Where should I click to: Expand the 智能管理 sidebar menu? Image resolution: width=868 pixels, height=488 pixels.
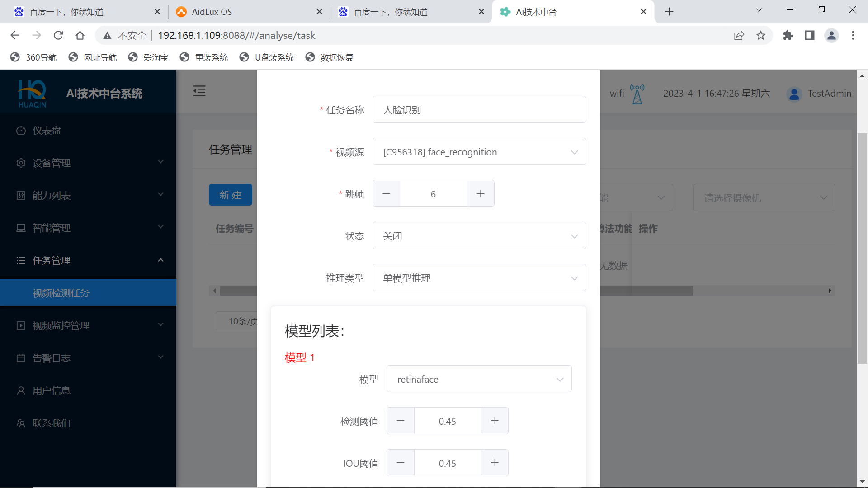coord(88,228)
